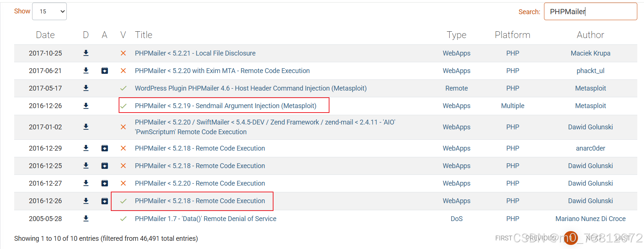Click unverified X mark on anarc0der row

coord(123,148)
